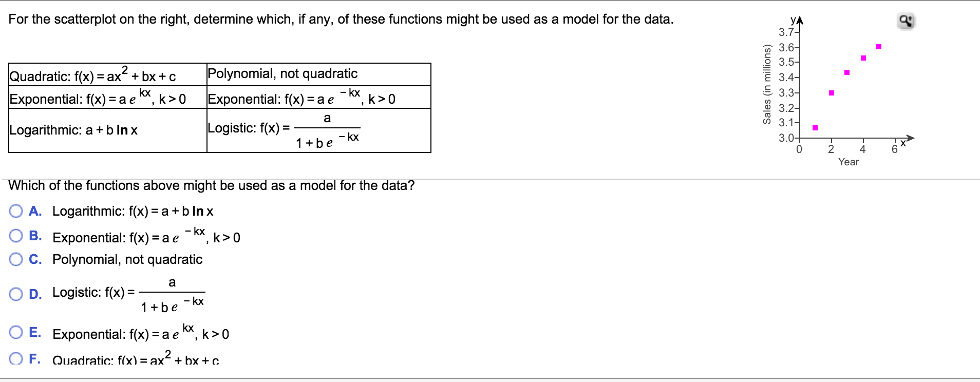The width and height of the screenshot is (980, 382).
Task: Choose radio option B, Exponential with negative kx
Action: pos(16,236)
